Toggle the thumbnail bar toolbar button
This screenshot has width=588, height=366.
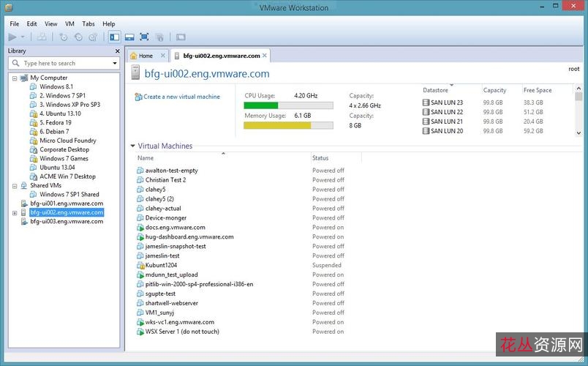129,37
